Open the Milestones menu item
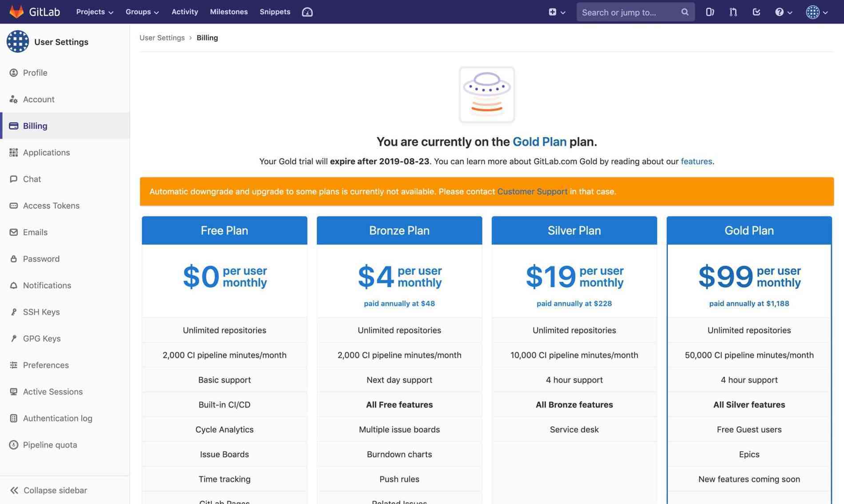844x504 pixels. 229,12
